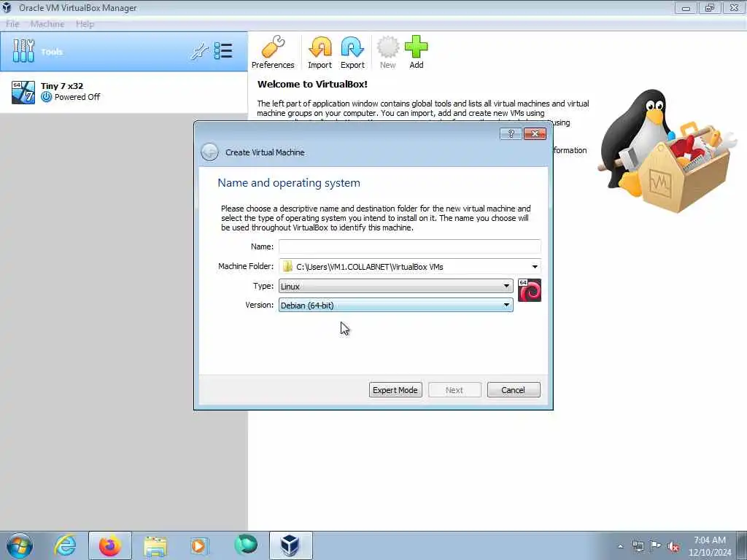Open the File menu

pos(12,24)
